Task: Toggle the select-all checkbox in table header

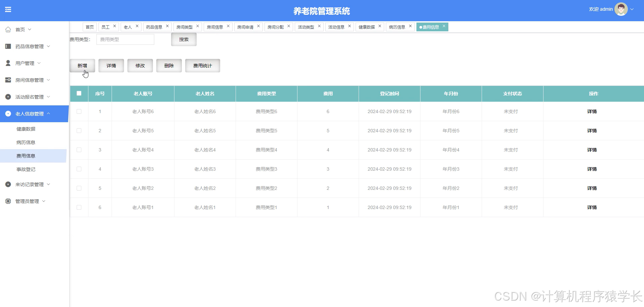Action: click(79, 93)
